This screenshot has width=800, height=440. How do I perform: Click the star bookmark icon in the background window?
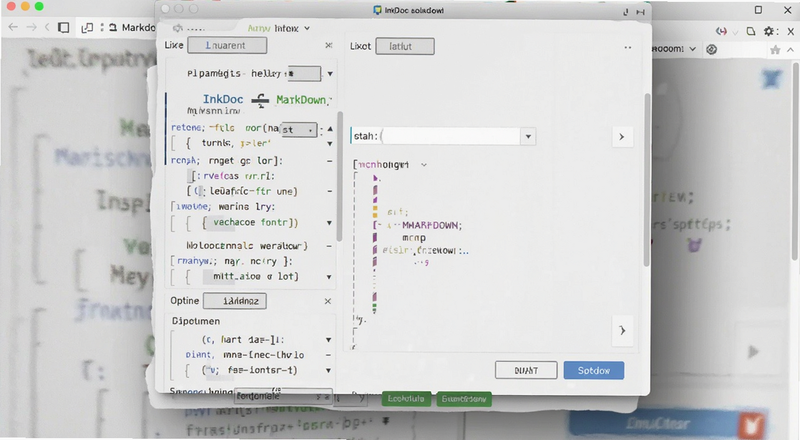[775, 50]
